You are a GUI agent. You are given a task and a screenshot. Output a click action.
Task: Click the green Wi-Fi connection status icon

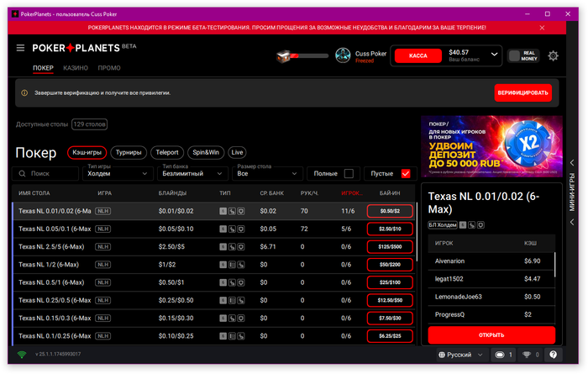click(x=22, y=354)
